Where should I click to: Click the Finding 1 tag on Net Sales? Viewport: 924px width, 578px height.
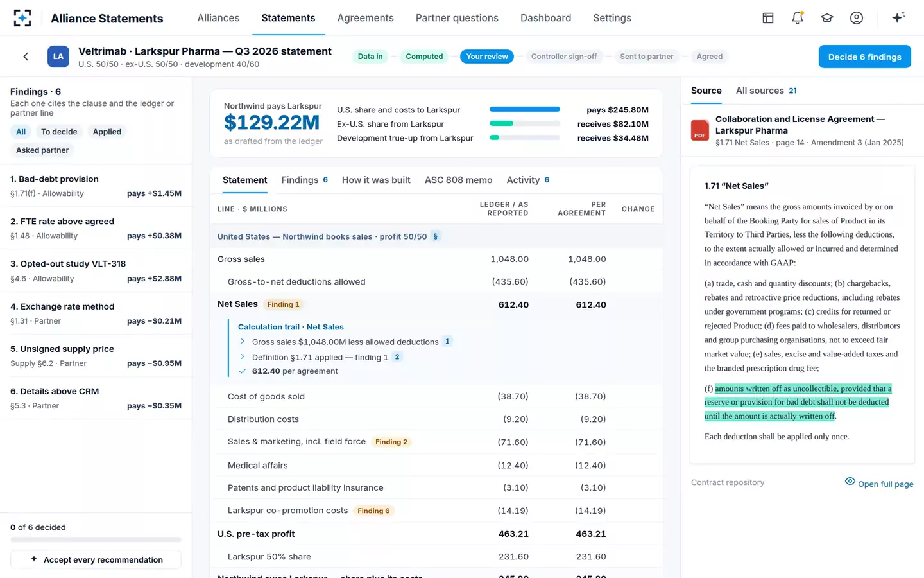pos(283,304)
